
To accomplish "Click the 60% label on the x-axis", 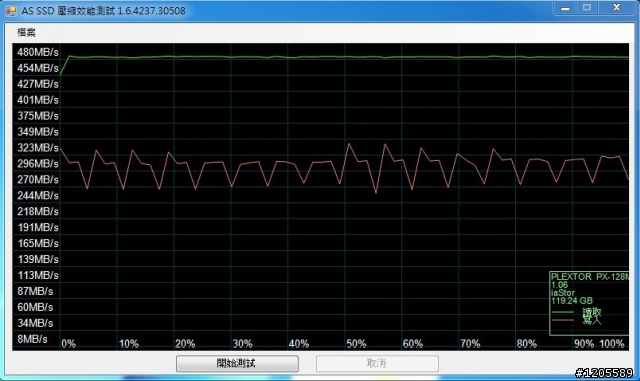I will (413, 344).
